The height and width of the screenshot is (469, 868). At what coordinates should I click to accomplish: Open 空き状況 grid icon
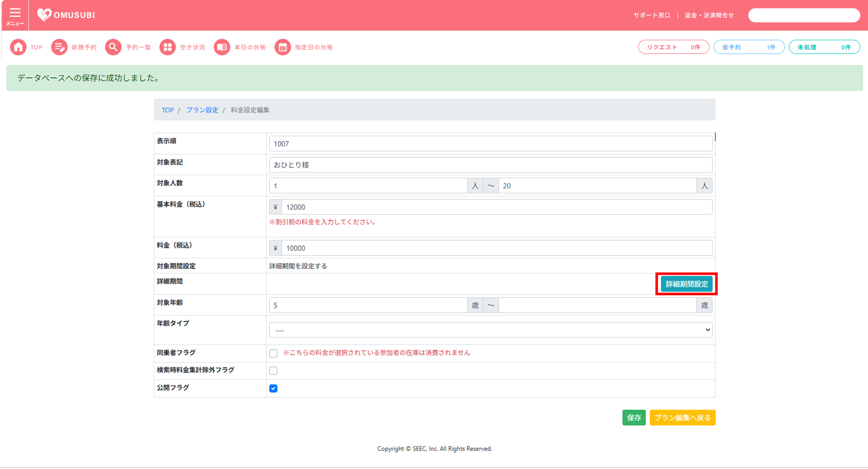click(x=167, y=47)
